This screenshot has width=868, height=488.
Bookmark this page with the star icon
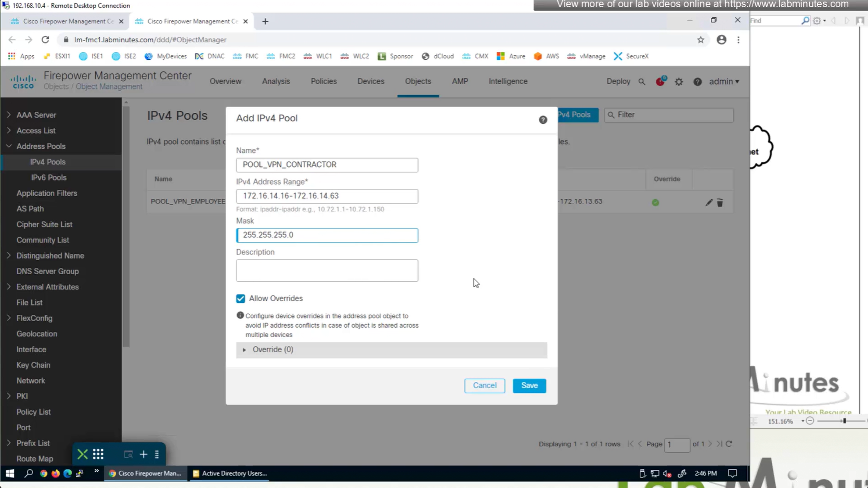[701, 40]
